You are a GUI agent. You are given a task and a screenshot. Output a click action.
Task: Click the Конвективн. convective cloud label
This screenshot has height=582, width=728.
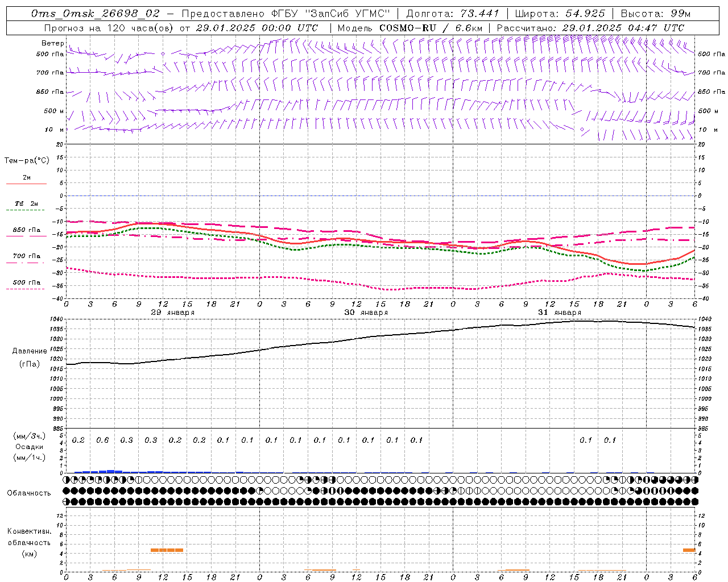tap(29, 531)
